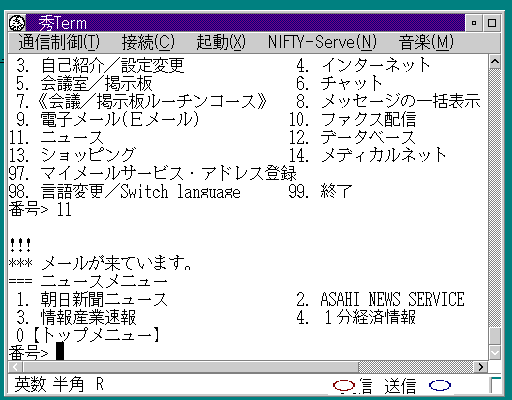The width and height of the screenshot is (512, 400).
Task: Open the NIFTY-Serve(N) menu
Action: coord(322,42)
